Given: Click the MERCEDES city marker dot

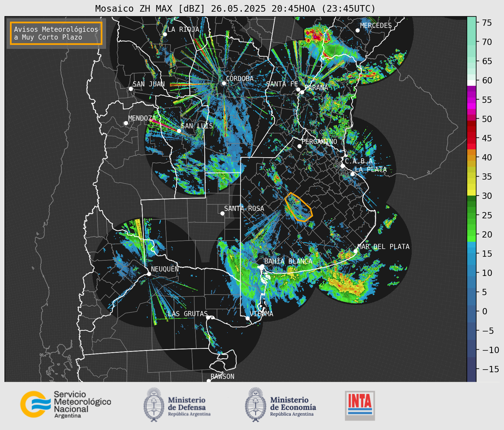Looking at the screenshot, I should 358,31.
